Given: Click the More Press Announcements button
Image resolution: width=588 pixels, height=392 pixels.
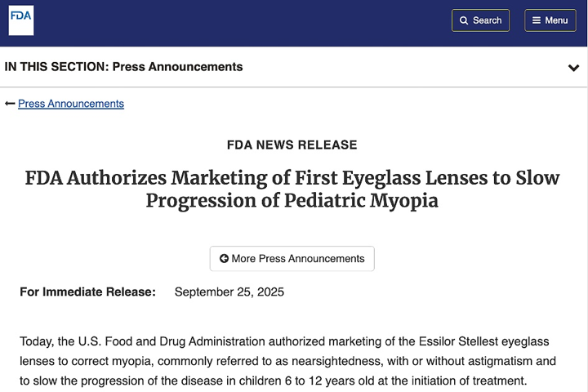Looking at the screenshot, I should (x=292, y=258).
